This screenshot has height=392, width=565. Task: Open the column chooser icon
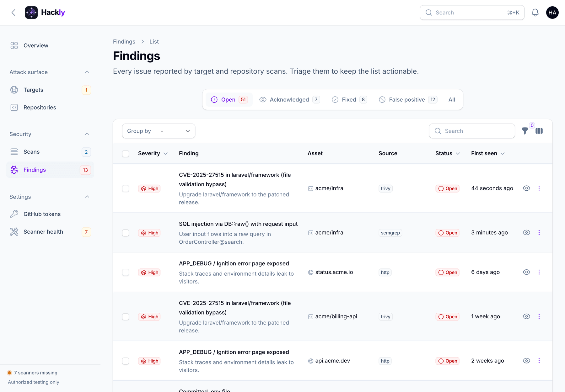[x=539, y=131]
